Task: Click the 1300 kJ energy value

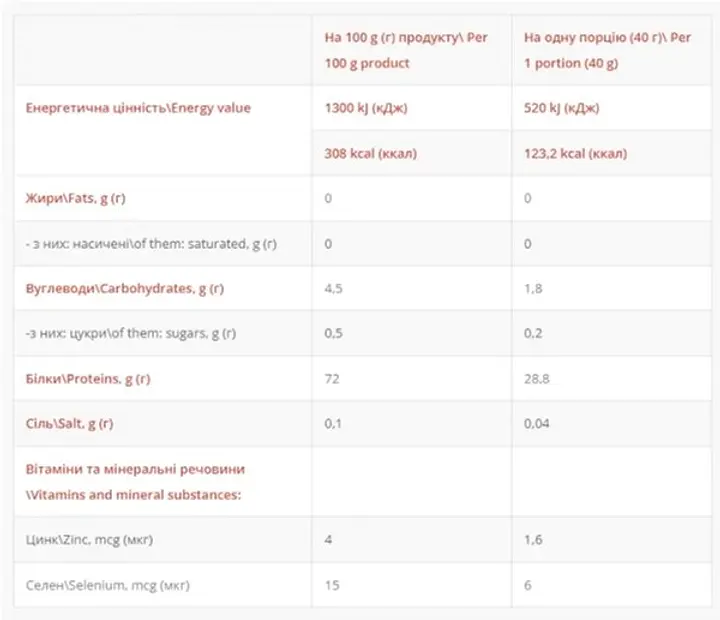Action: point(367,108)
